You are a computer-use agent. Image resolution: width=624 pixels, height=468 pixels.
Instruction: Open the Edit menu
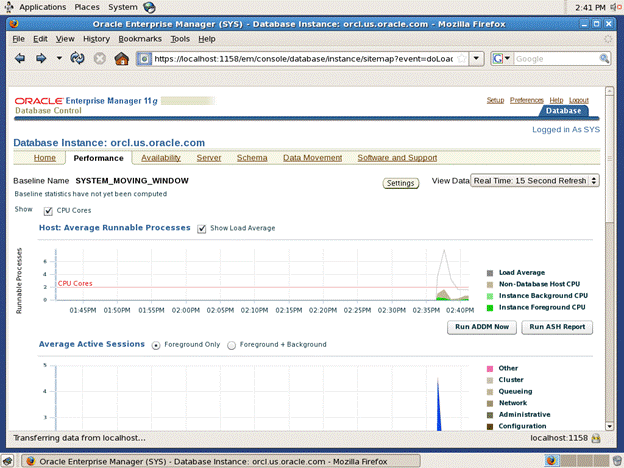(40, 39)
